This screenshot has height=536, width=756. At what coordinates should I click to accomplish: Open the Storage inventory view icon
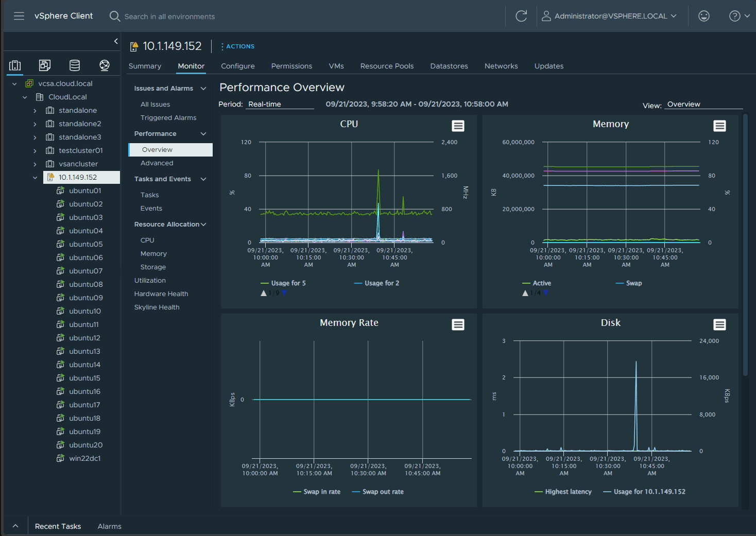tap(75, 65)
